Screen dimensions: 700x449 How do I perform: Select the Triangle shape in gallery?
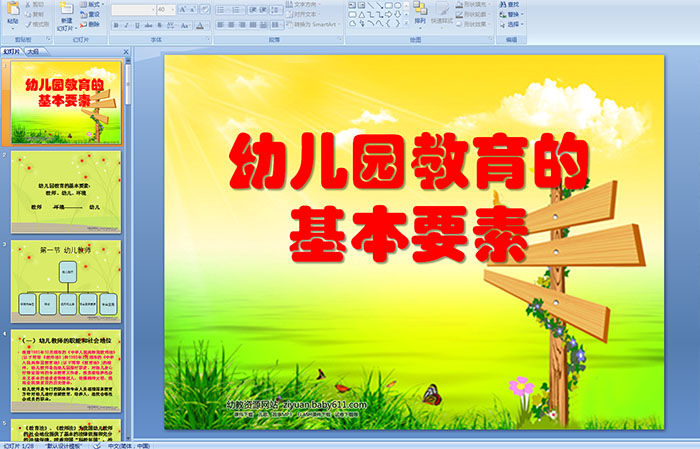point(362,14)
